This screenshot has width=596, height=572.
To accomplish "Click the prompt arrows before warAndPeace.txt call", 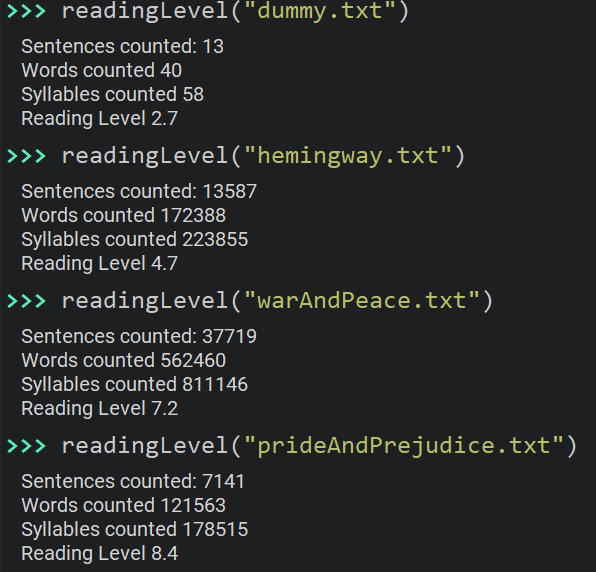I will pos(27,301).
